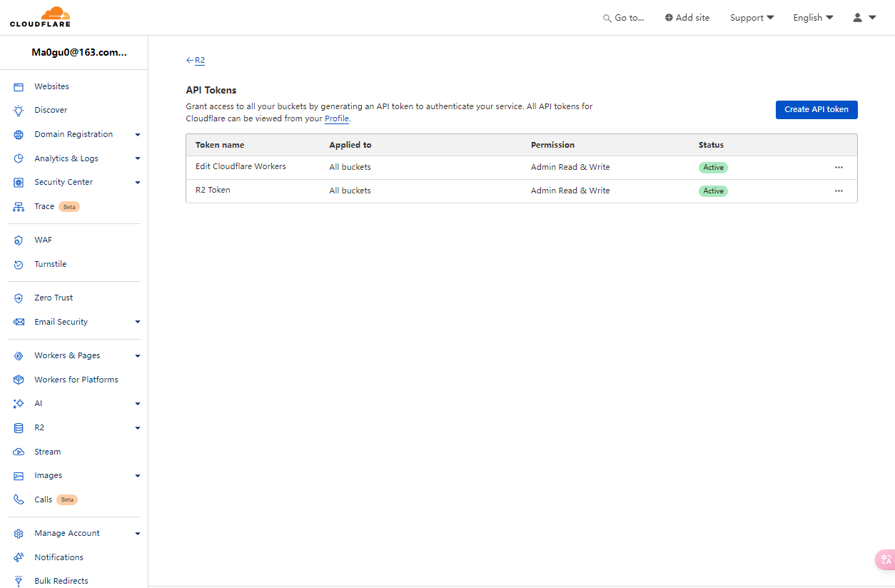Click the Cloudflare logo
This screenshot has width=895, height=588.
pyautogui.click(x=40, y=17)
